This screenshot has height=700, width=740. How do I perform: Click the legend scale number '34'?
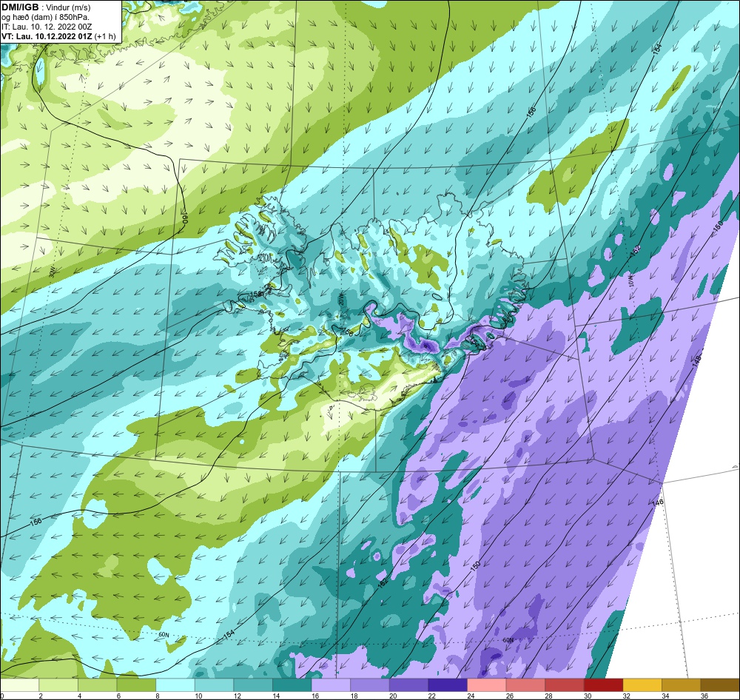665,696
